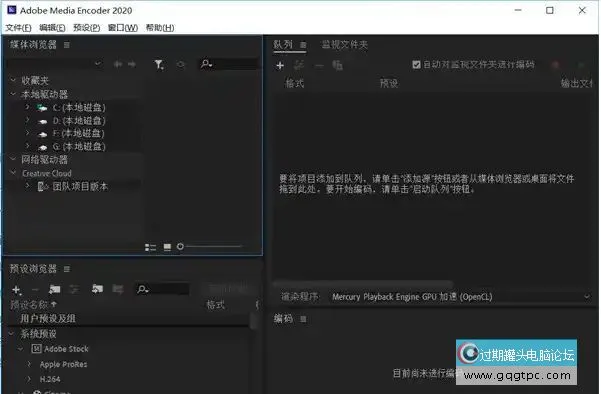The height and width of the screenshot is (394, 601).
Task: Expand the Apple ProRes preset group
Action: [30, 364]
